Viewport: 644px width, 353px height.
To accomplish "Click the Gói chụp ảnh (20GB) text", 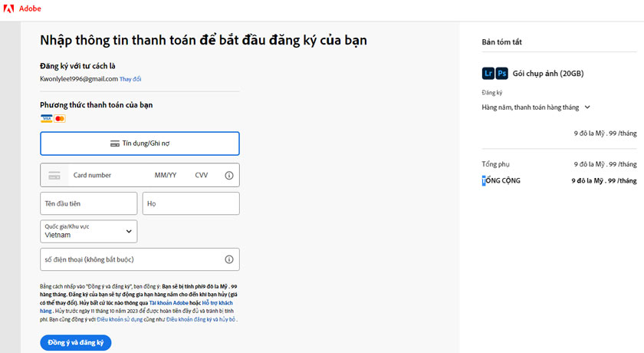I will 548,74.
